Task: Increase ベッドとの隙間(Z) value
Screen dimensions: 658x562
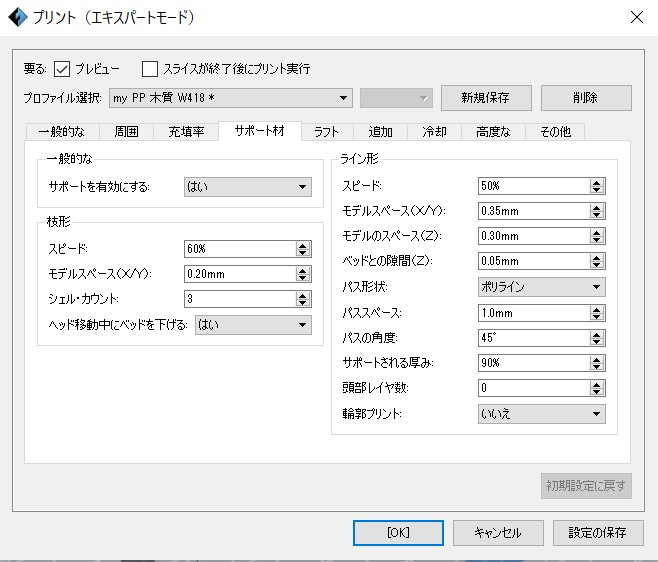Action: pyautogui.click(x=596, y=257)
